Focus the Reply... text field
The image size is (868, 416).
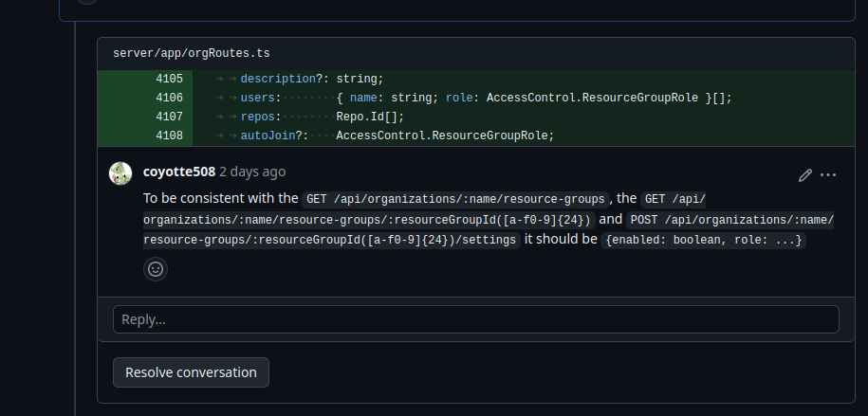click(x=476, y=319)
